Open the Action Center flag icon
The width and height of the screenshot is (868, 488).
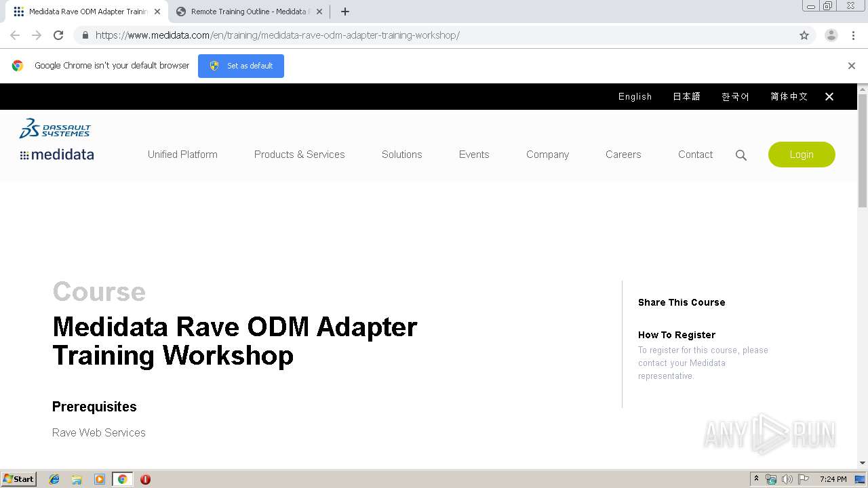tap(804, 479)
